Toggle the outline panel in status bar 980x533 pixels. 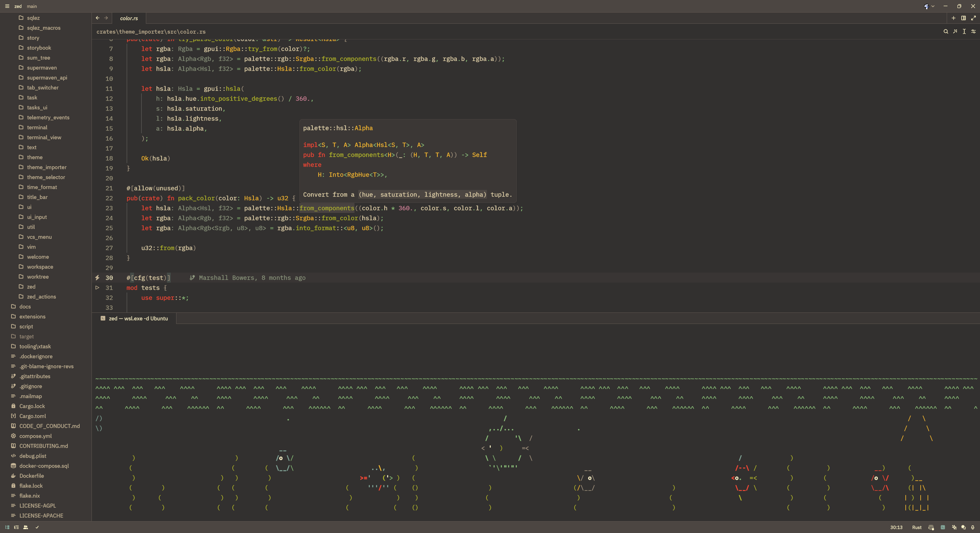coord(16,527)
